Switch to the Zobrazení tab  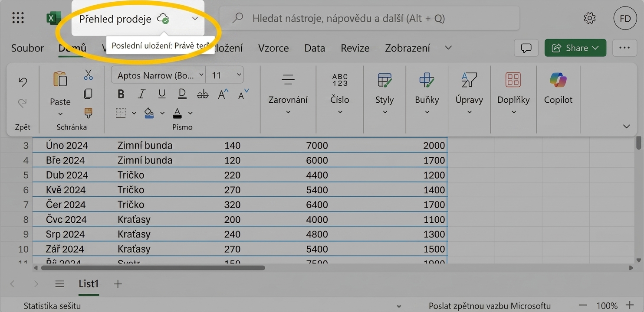[407, 48]
